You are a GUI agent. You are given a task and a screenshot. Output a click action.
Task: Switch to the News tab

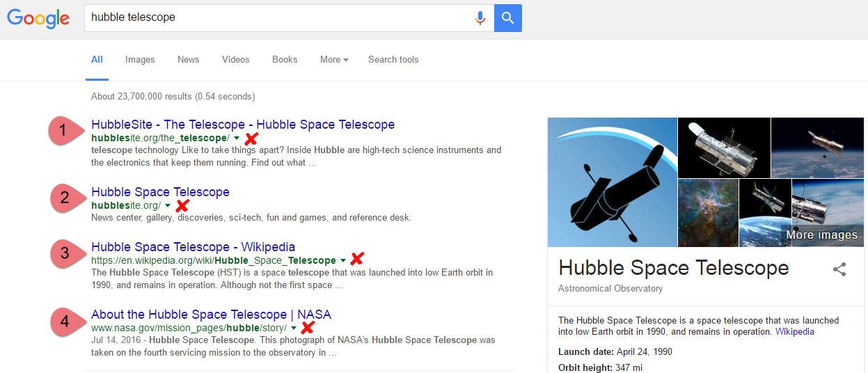(188, 60)
